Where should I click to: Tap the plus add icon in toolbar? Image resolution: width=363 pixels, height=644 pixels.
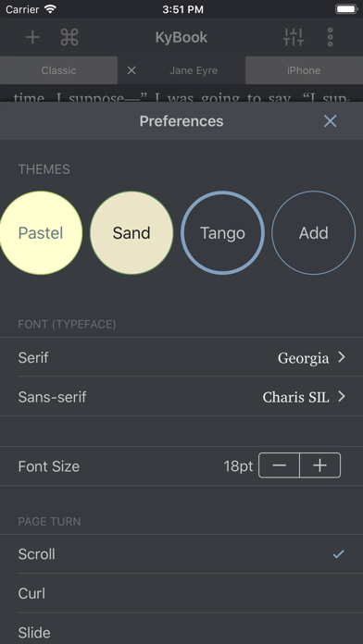point(32,37)
